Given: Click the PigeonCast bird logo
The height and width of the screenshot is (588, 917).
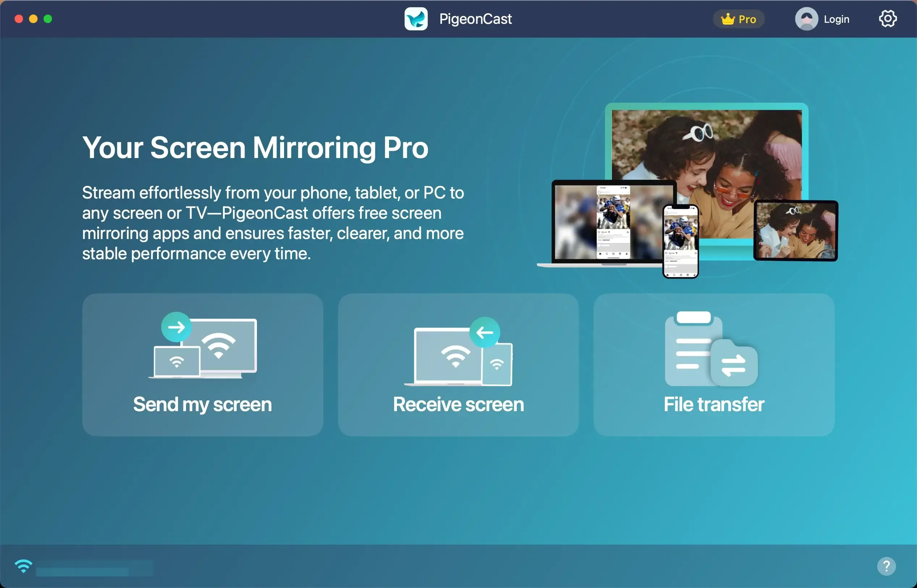Looking at the screenshot, I should (416, 19).
